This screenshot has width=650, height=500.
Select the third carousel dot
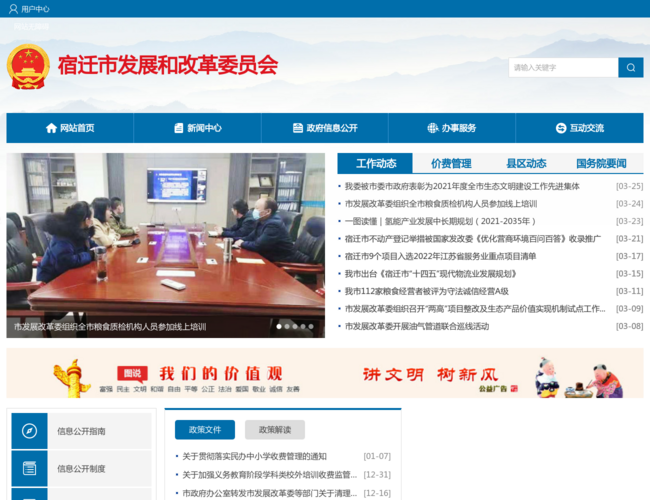tap(295, 327)
